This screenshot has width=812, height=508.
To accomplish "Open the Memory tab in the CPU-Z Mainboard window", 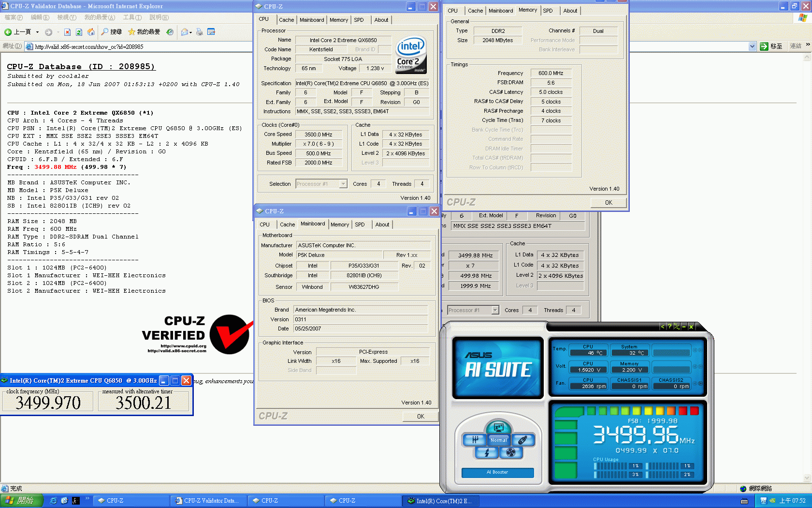I will pos(340,224).
